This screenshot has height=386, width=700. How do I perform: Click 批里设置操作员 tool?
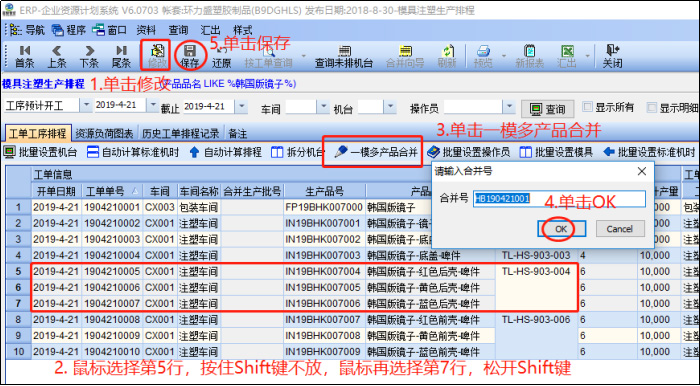pyautogui.click(x=468, y=152)
